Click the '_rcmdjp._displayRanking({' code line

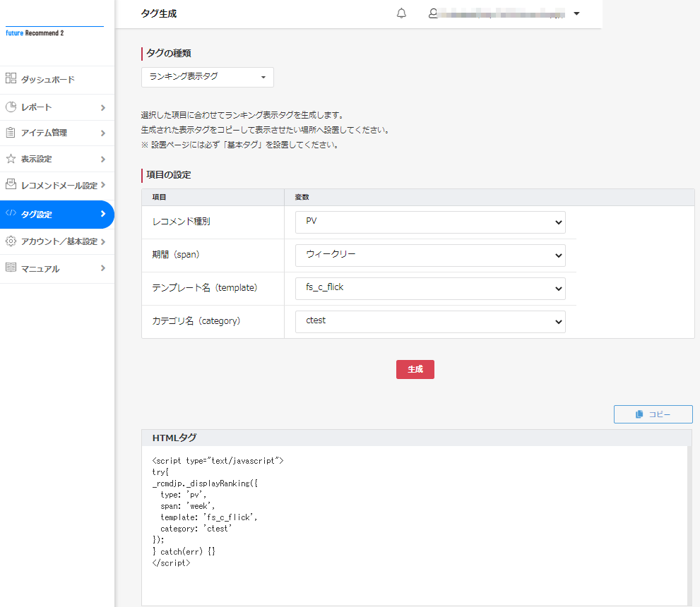205,483
